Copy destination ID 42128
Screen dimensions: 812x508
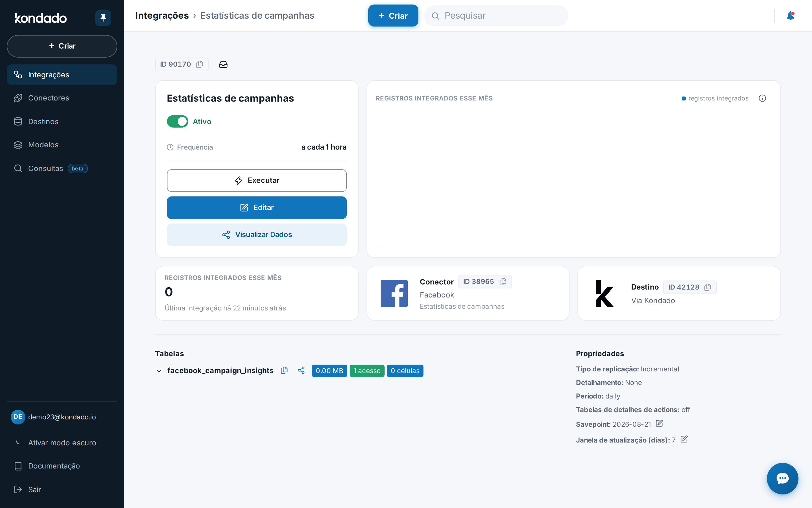click(x=708, y=287)
